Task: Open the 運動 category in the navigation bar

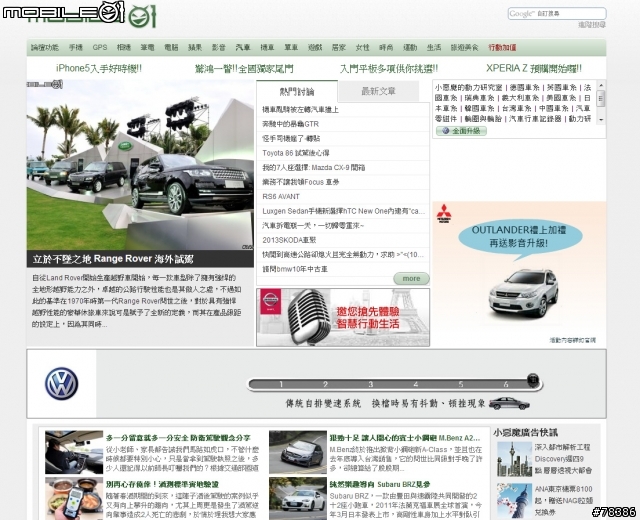Action: (x=410, y=48)
